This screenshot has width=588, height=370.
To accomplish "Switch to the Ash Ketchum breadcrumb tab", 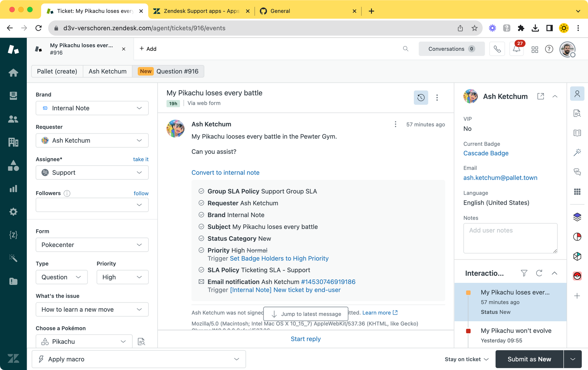I will point(108,71).
